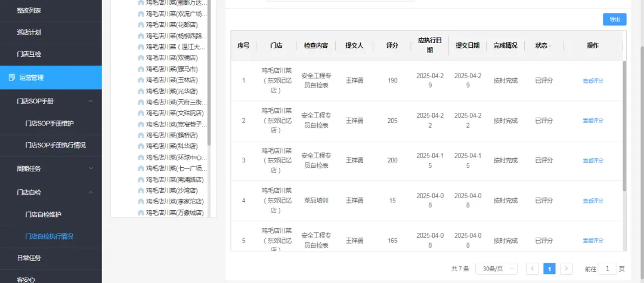Click the 导出 export button

click(614, 20)
